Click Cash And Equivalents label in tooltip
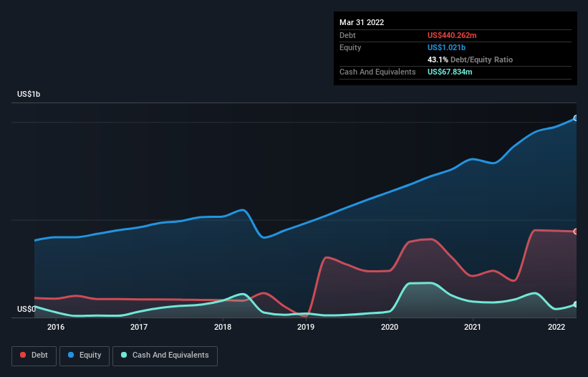The image size is (588, 377). tap(377, 72)
